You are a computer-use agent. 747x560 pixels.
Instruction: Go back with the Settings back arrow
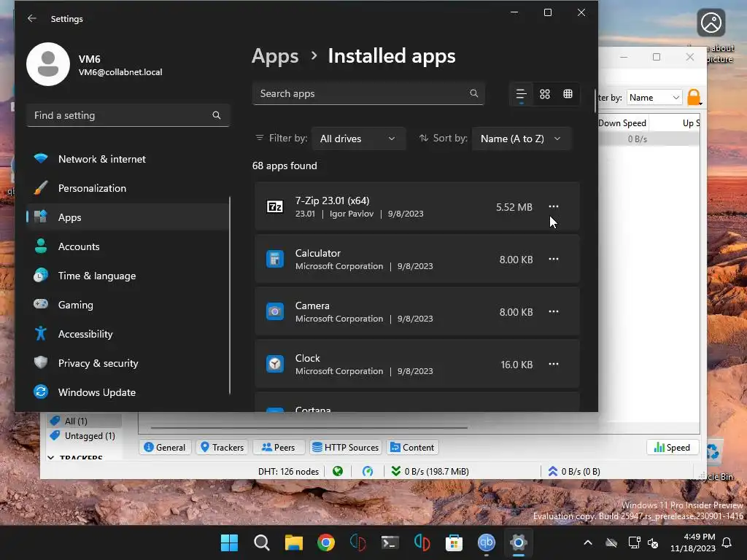click(32, 18)
